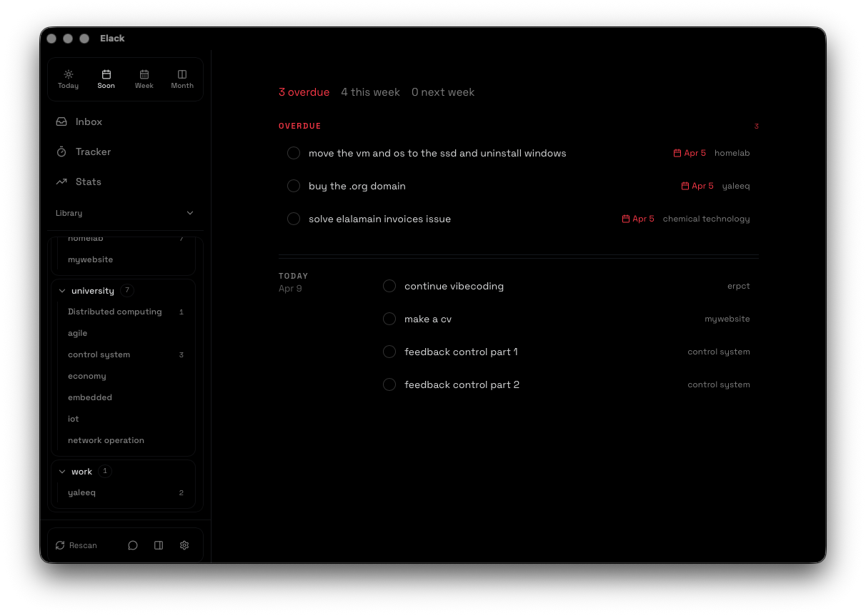Collapse the university folder
Image resolution: width=866 pixels, height=616 pixels.
62,292
